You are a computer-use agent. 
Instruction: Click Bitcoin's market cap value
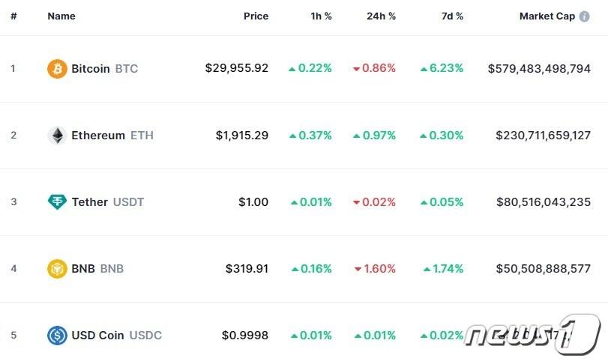(539, 69)
